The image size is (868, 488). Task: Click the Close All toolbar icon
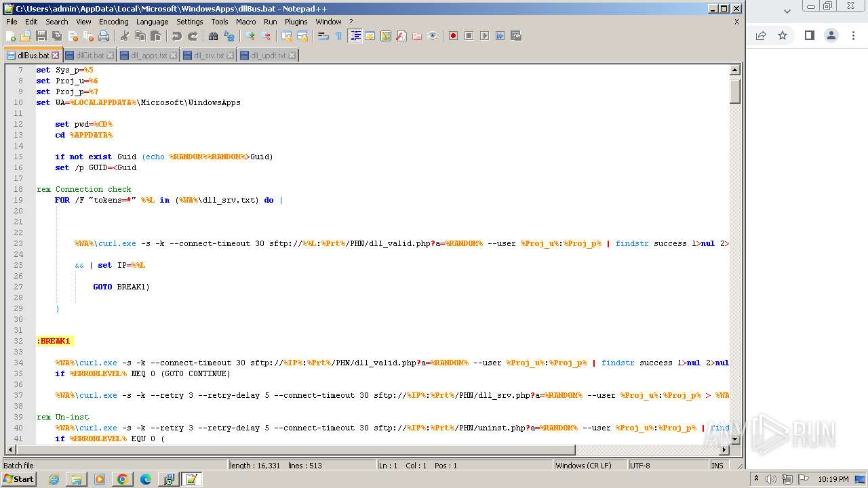(x=88, y=36)
